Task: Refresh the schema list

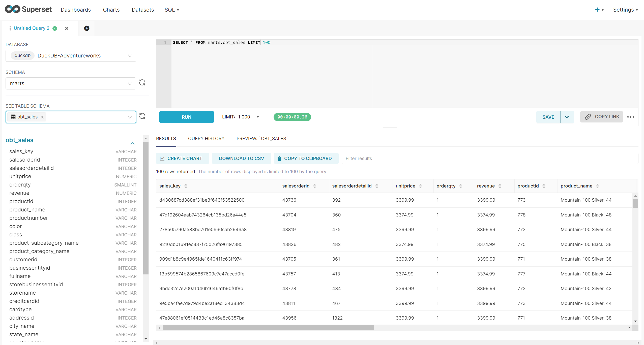Action: [142, 83]
